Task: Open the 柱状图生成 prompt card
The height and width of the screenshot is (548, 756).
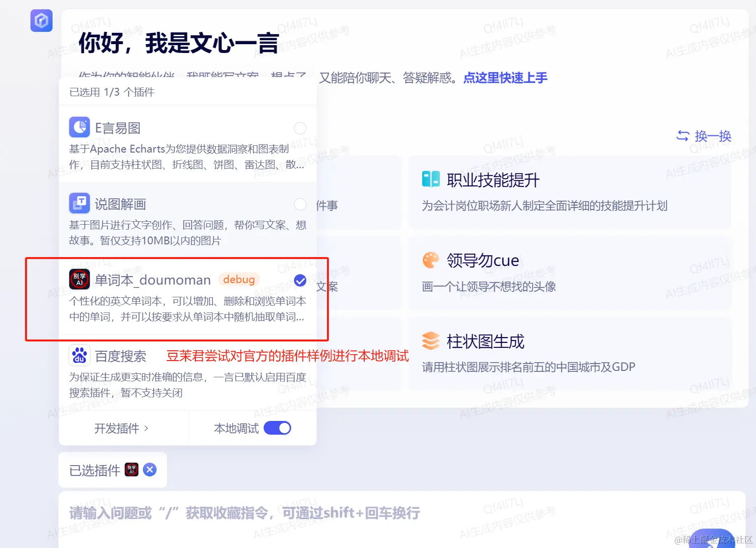Action: click(570, 353)
